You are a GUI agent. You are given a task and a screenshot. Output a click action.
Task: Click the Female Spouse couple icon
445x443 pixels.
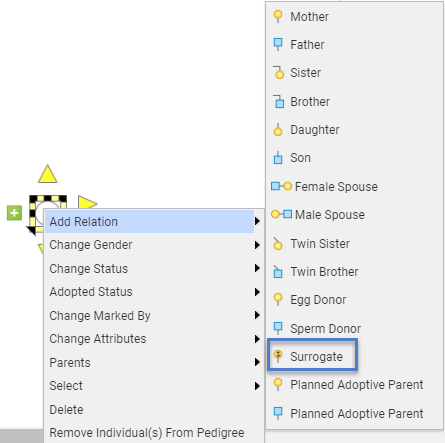282,186
